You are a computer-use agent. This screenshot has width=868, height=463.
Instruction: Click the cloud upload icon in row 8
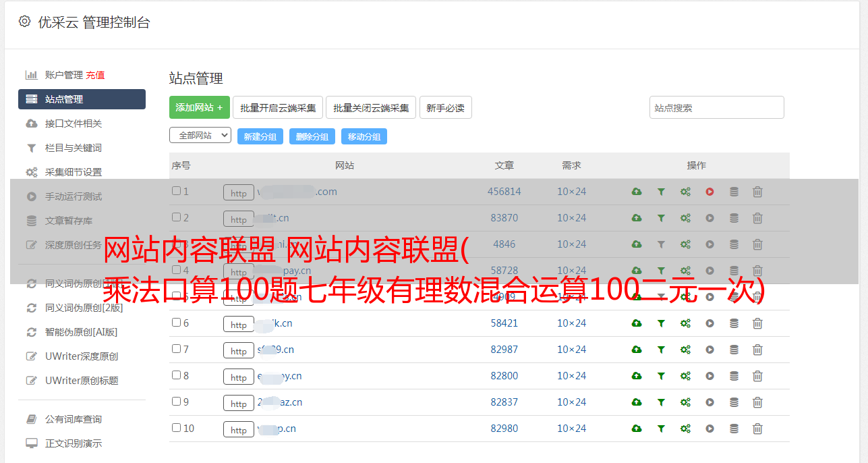pos(637,376)
